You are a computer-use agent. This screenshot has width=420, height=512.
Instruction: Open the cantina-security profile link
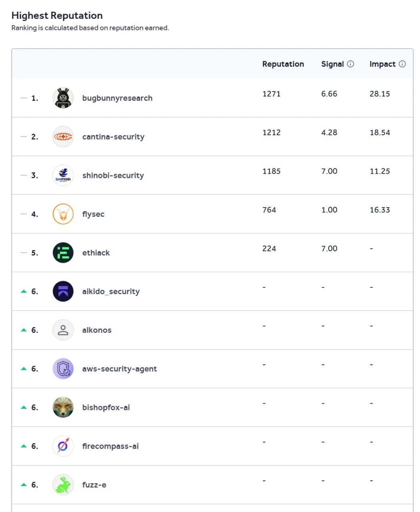113,137
